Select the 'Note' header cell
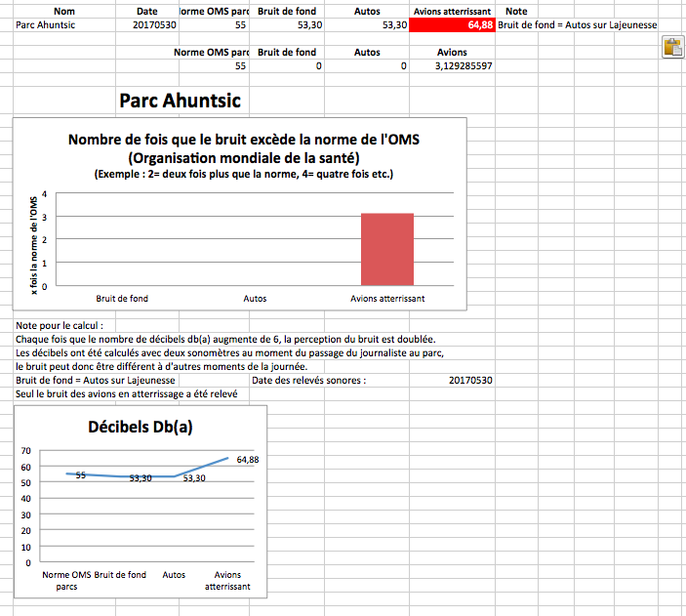 [516, 11]
